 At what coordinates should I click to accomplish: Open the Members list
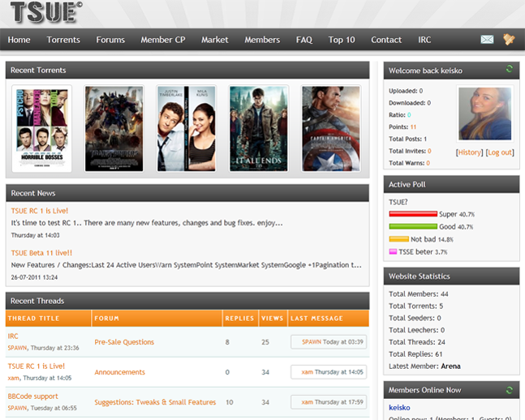262,40
